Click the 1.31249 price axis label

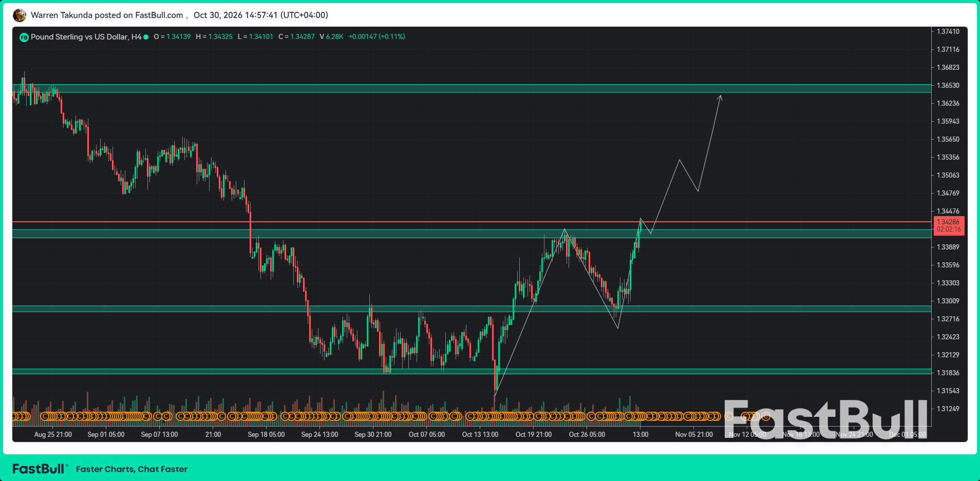[x=948, y=409]
